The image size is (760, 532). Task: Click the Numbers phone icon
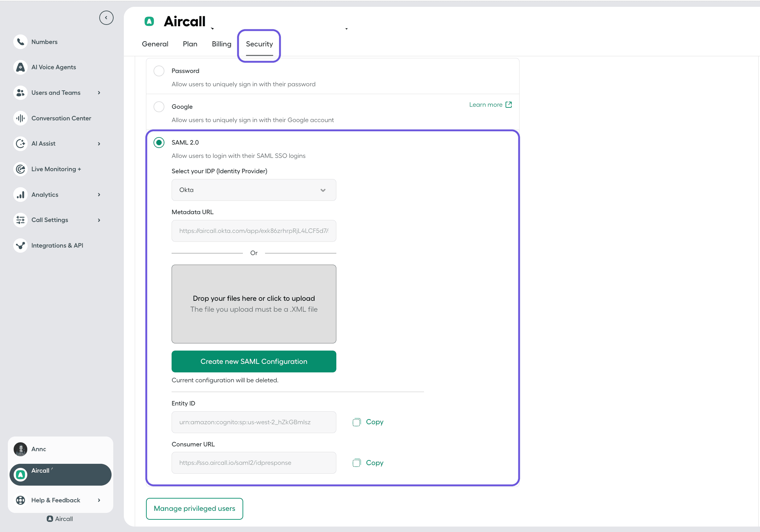pos(20,42)
